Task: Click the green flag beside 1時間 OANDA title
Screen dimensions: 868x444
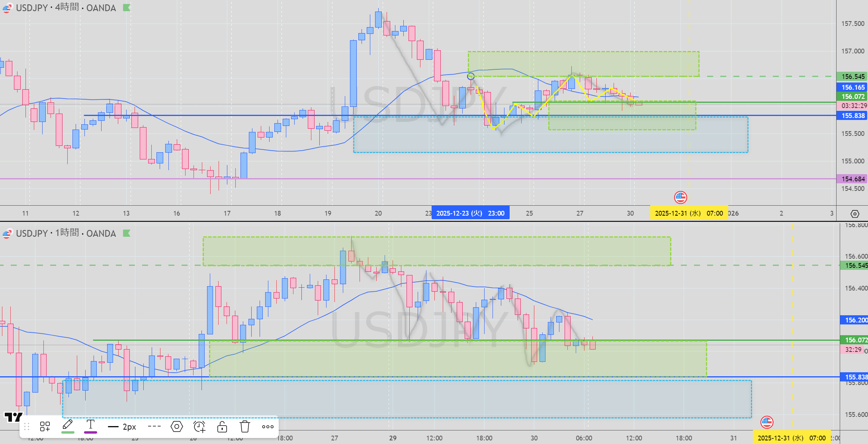Action: pos(127,233)
